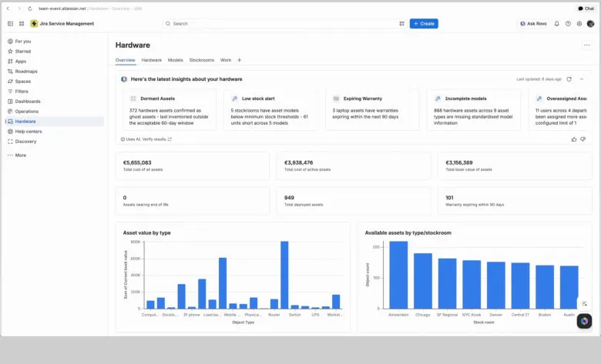The image size is (601, 364).
Task: Open the Dormant Assets insight card
Action: (169, 110)
